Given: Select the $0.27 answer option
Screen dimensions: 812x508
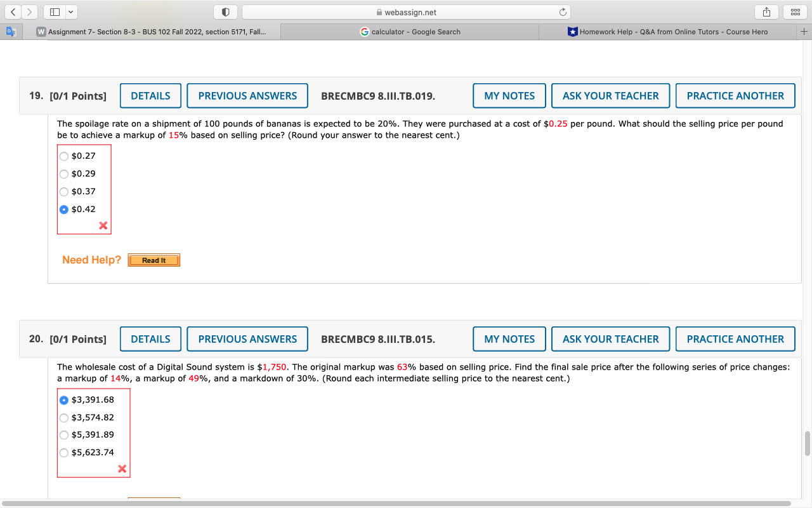Looking at the screenshot, I should [63, 156].
